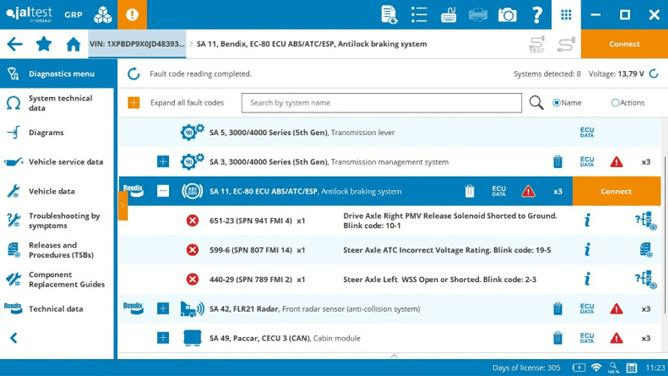Go to the Home screen
The height and width of the screenshot is (376, 668).
coord(73,44)
